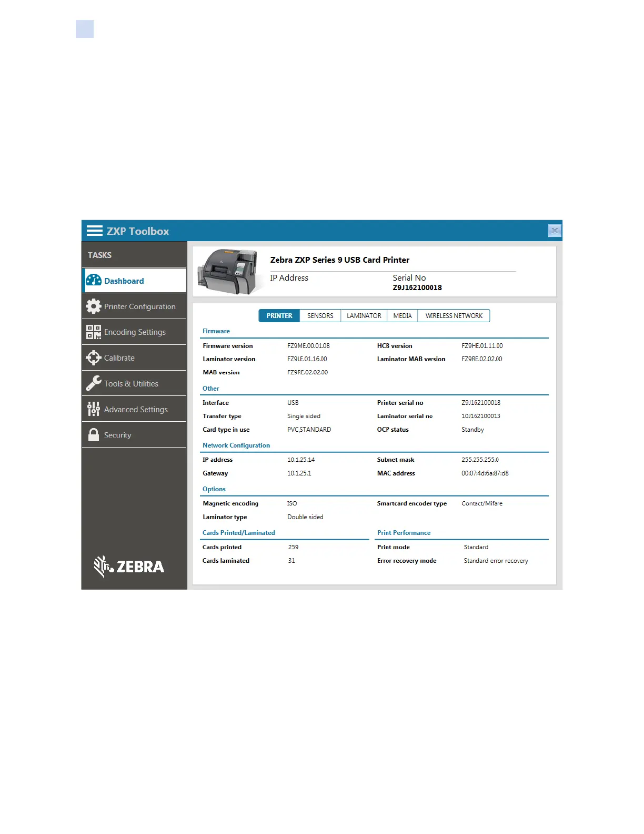Switch to the WIRELESS NETWORK tab

pyautogui.click(x=454, y=316)
